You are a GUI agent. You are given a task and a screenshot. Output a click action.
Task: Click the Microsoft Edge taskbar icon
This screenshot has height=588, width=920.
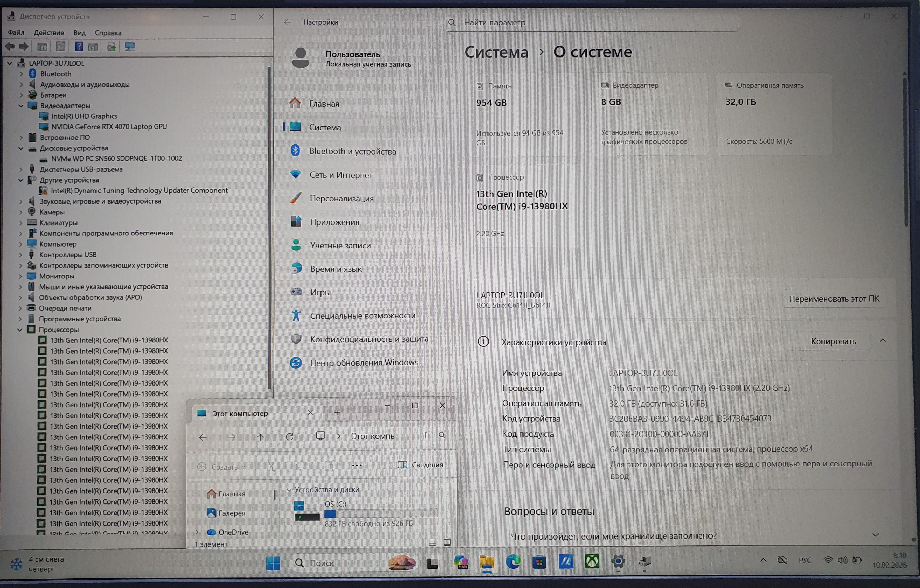(x=513, y=562)
